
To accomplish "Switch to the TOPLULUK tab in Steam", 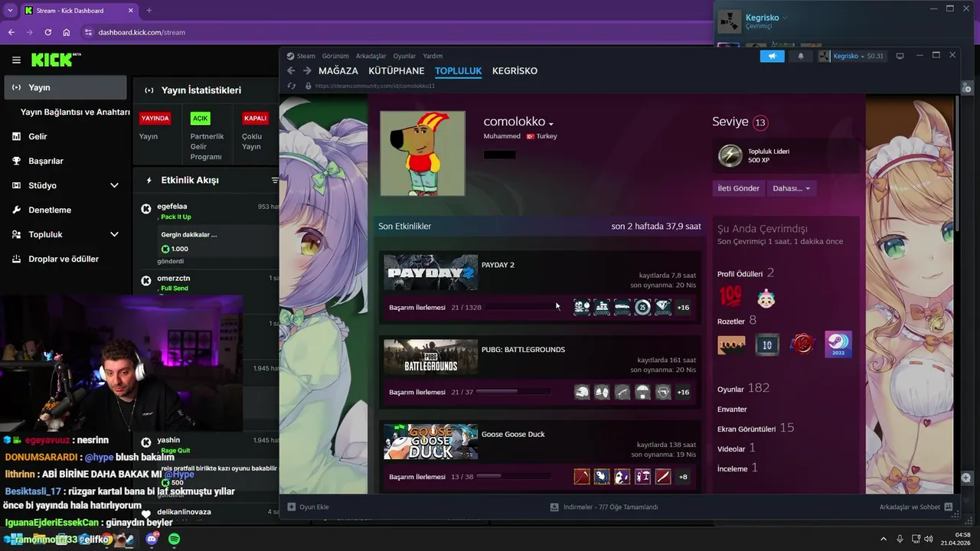I will pyautogui.click(x=459, y=70).
